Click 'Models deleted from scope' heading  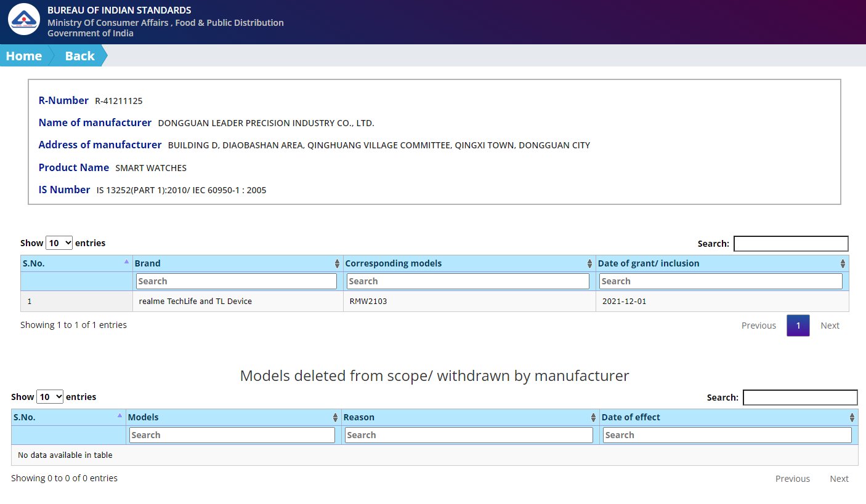click(434, 375)
